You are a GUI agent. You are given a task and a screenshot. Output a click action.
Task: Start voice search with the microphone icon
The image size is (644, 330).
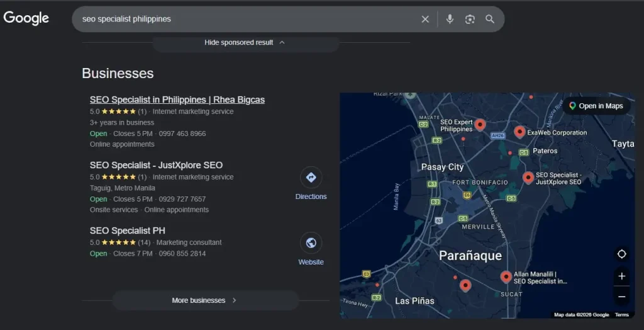450,19
